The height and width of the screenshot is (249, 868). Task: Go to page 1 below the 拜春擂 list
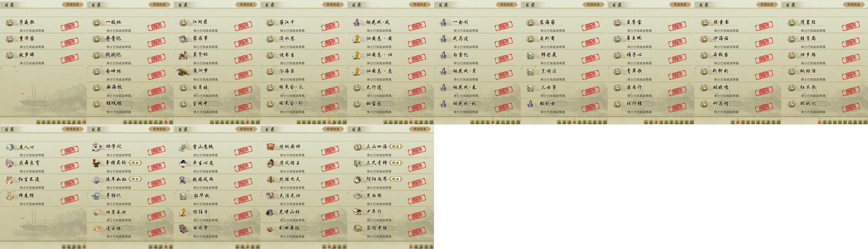pos(64,246)
